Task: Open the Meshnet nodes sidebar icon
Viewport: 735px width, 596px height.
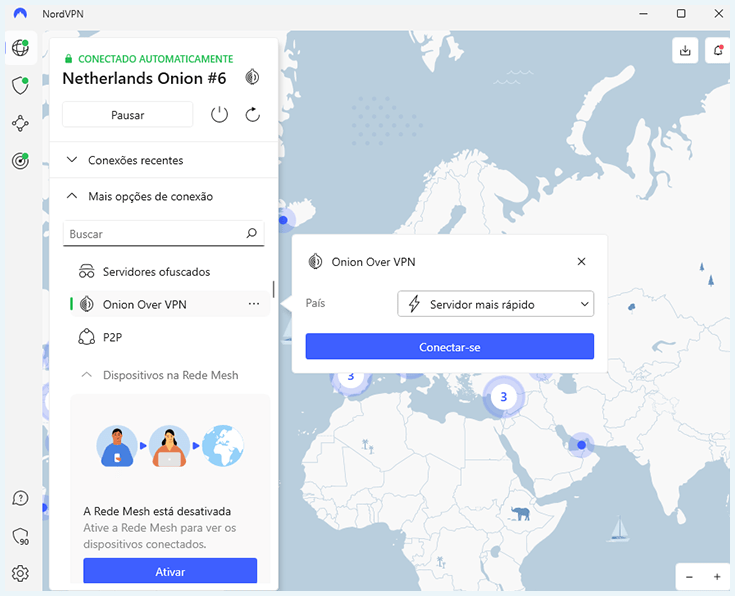Action: pyautogui.click(x=20, y=123)
